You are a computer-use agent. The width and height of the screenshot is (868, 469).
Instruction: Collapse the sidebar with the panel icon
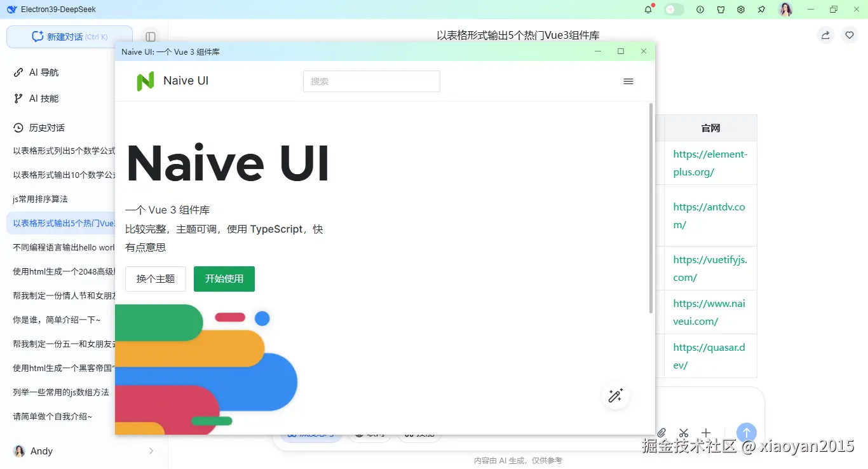[x=151, y=36]
